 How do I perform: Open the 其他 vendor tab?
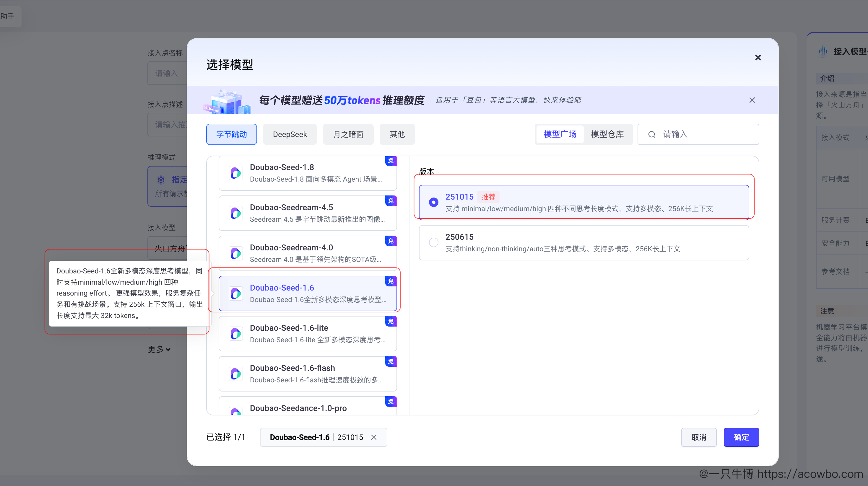coord(397,134)
